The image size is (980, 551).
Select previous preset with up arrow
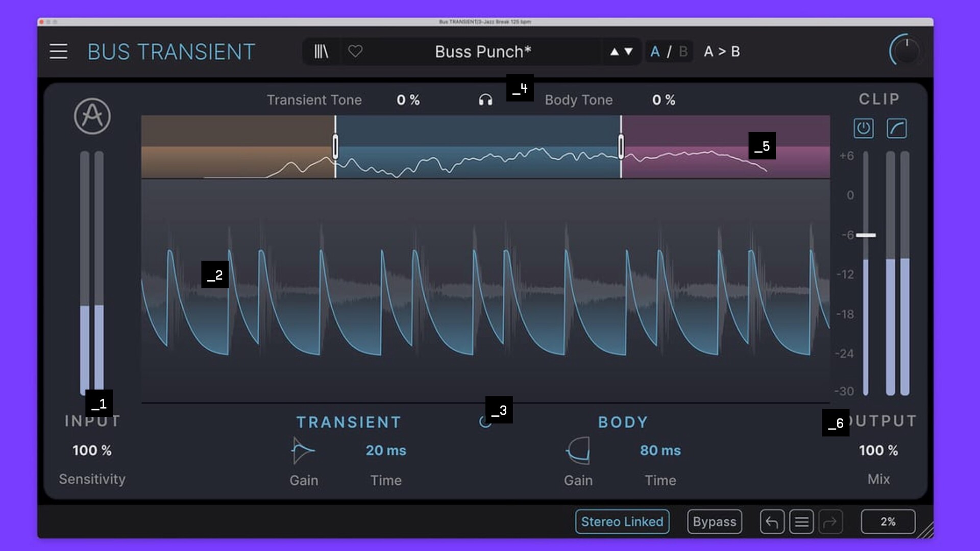[x=615, y=52]
